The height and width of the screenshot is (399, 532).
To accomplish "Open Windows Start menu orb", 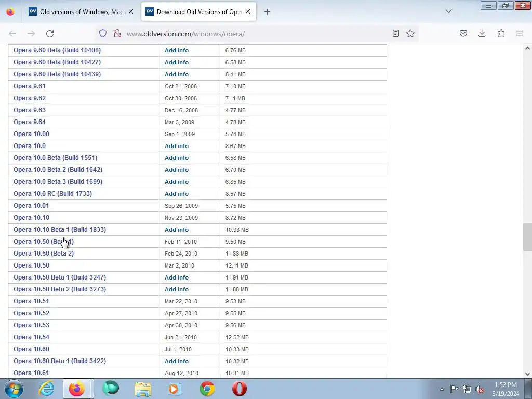I will (x=14, y=389).
